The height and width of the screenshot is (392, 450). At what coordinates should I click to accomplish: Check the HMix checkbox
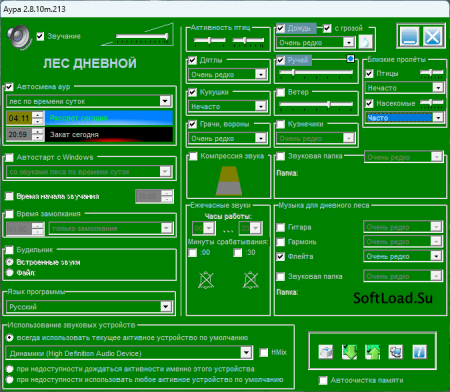tap(263, 352)
